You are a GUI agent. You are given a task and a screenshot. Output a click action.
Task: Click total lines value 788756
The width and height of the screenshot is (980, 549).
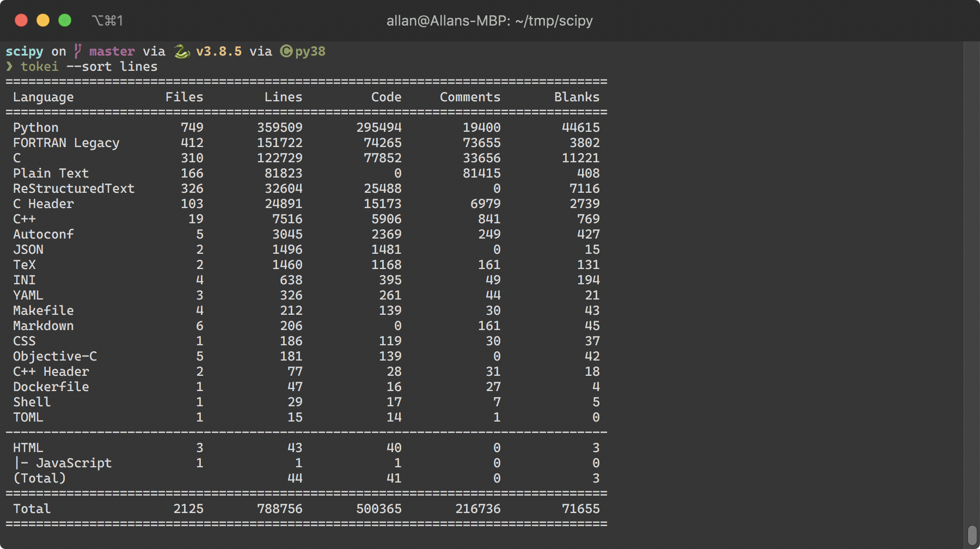tap(280, 509)
